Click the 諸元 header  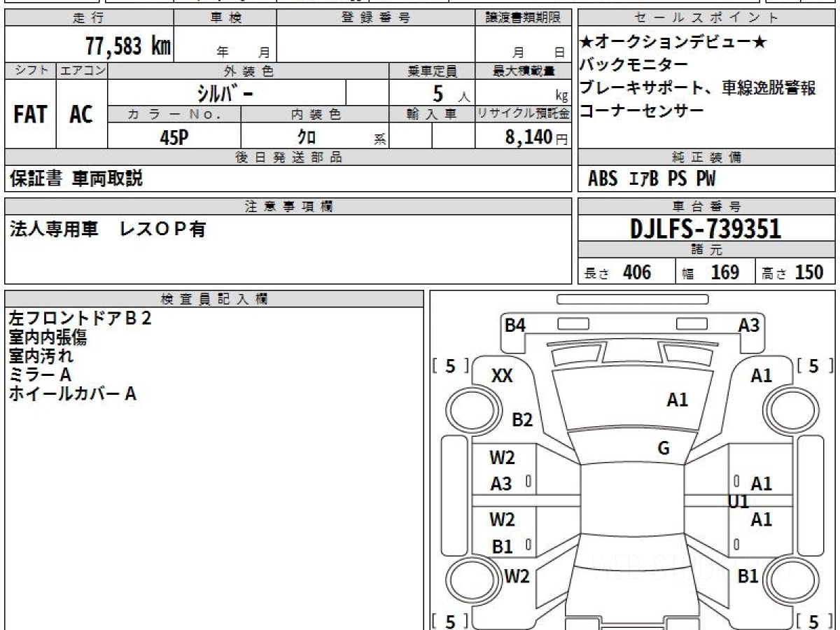(707, 250)
